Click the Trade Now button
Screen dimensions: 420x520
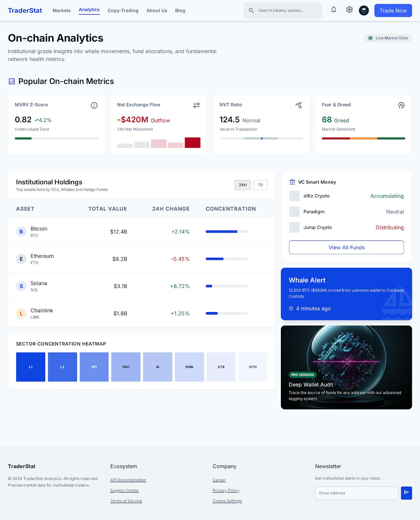click(393, 10)
